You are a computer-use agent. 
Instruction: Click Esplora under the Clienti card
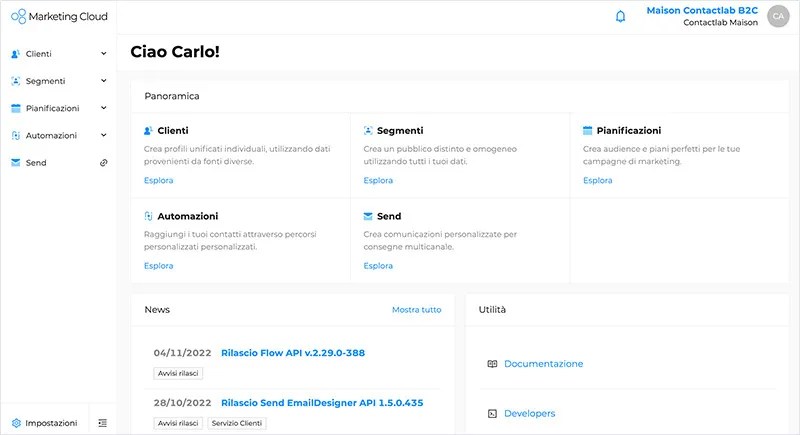tap(158, 180)
